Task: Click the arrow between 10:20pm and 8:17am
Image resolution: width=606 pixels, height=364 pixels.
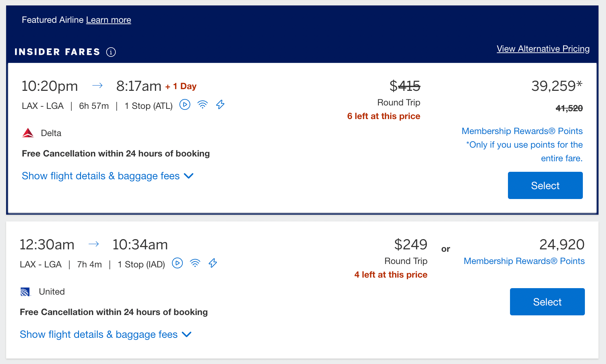Action: click(98, 86)
